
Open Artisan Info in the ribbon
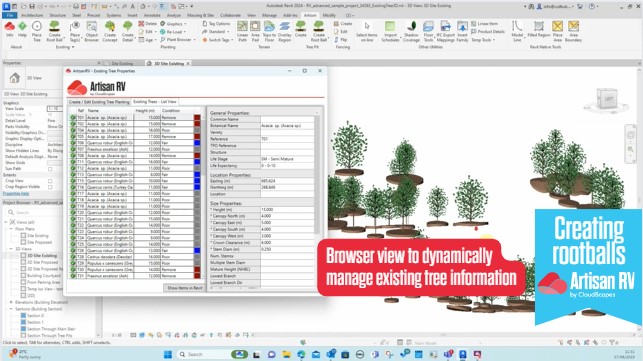9,30
